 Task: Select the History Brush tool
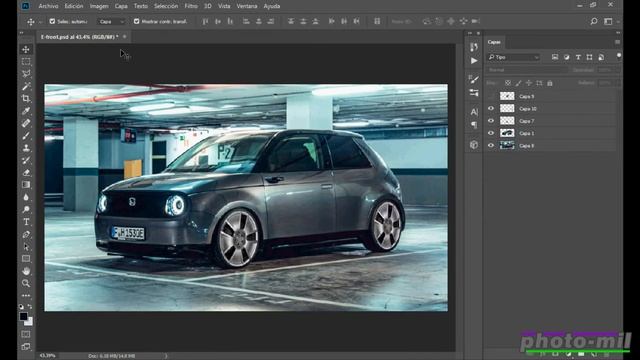point(26,160)
